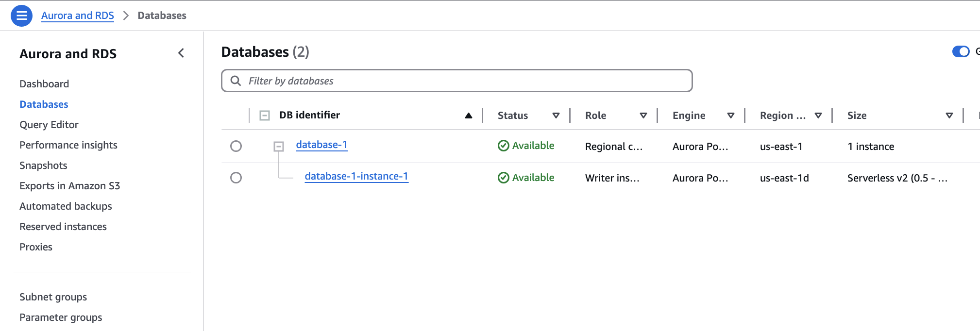The image size is (980, 331).
Task: Click Aurora Po… engine cell for database-1
Action: point(700,147)
